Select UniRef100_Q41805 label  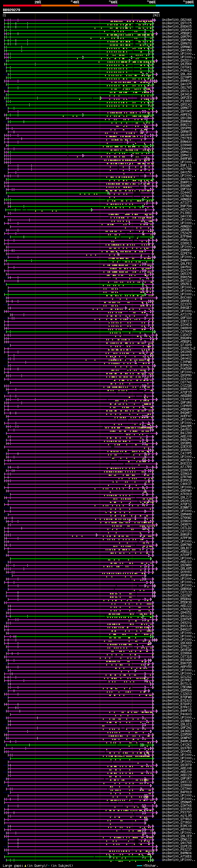[177, 135]
